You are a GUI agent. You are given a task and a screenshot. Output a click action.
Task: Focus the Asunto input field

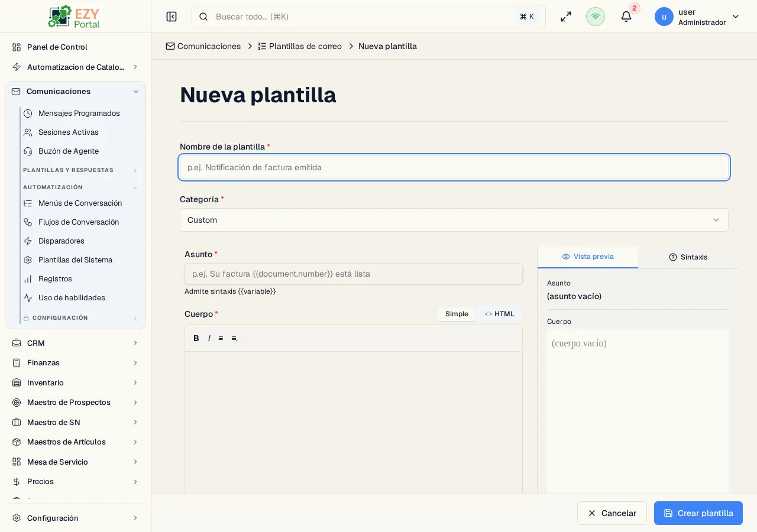[354, 274]
